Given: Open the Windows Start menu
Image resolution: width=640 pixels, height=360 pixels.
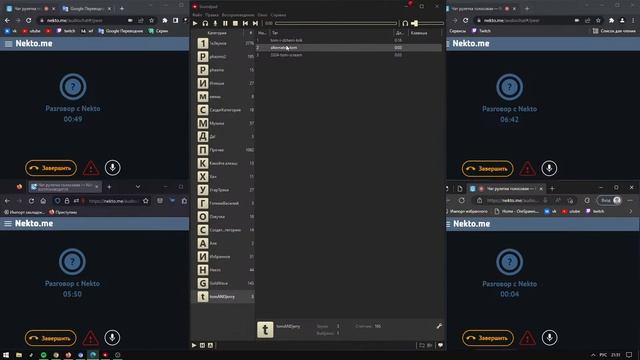Looking at the screenshot, I should coord(6,355).
